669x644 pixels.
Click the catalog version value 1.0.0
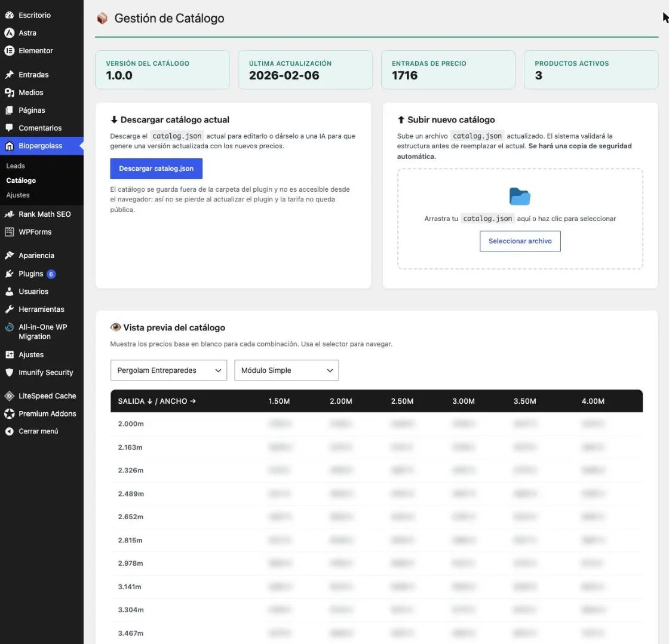pyautogui.click(x=119, y=75)
